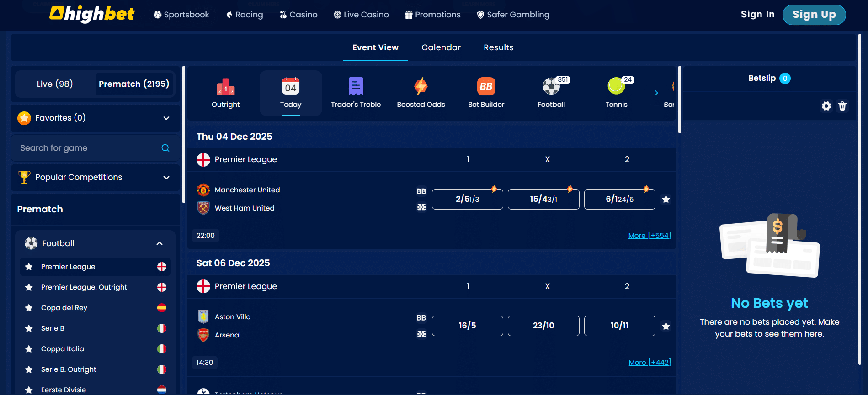
Task: Open Racing in top navigation
Action: (x=245, y=15)
